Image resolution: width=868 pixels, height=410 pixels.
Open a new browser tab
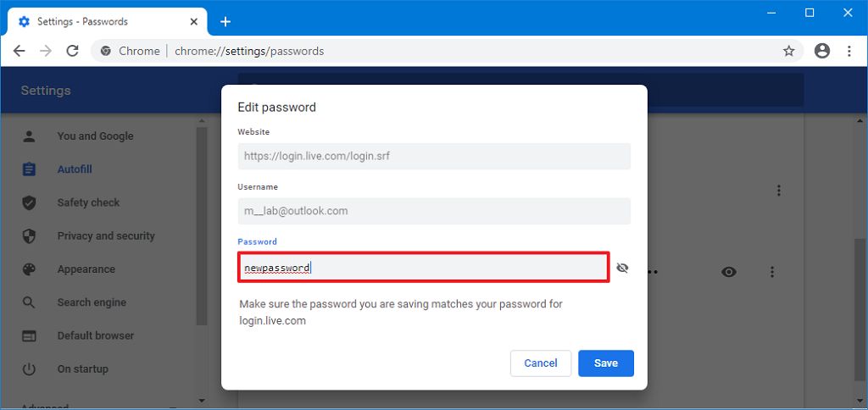pos(225,21)
